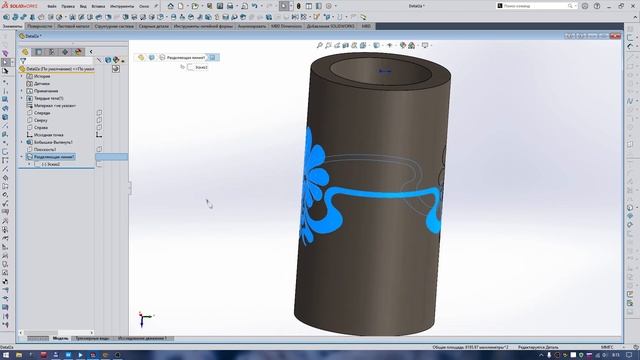Rebuild the model with the traffic light icon
The height and width of the screenshot is (360, 640).
299,6
